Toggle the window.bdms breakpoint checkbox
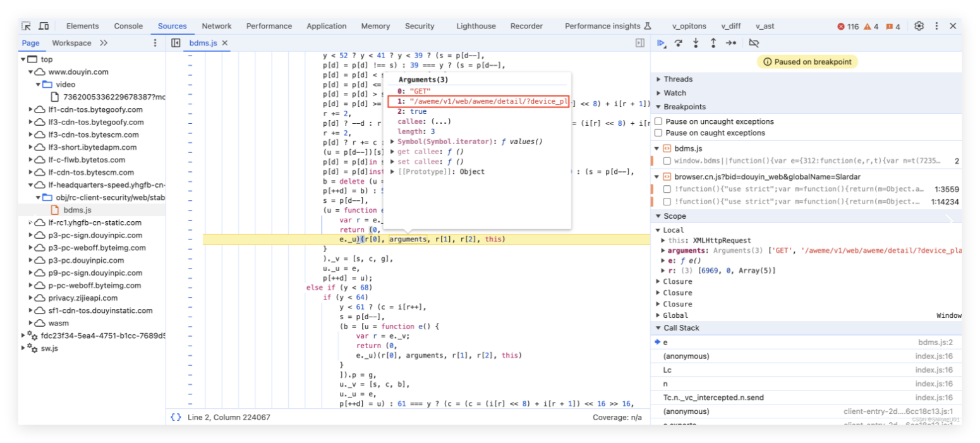Viewport: 980px width, 443px height. [667, 161]
